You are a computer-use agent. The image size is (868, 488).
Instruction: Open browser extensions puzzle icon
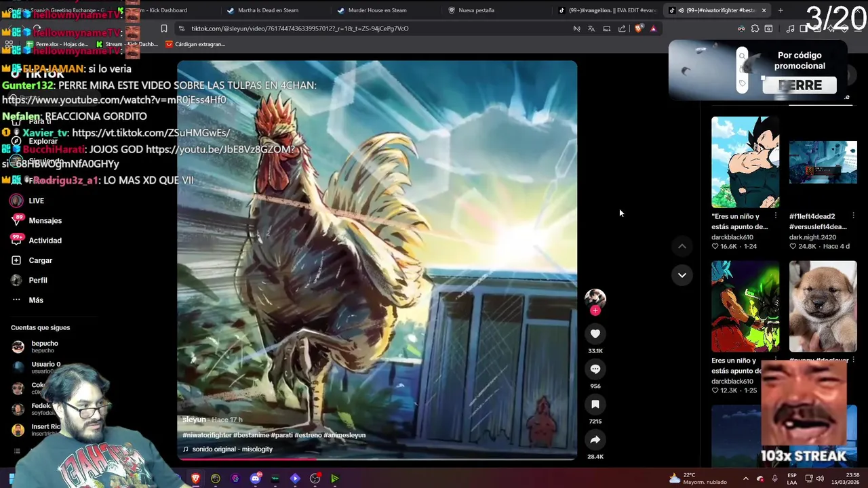point(755,28)
